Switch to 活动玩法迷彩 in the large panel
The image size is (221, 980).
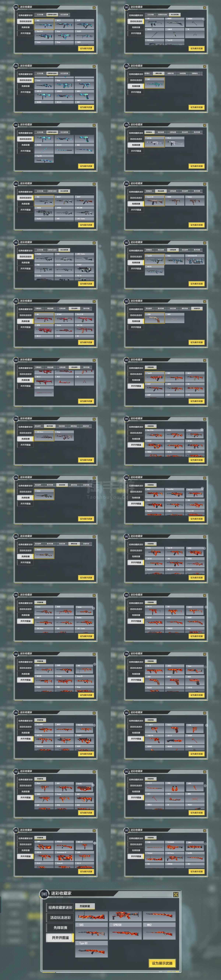(x=60, y=918)
